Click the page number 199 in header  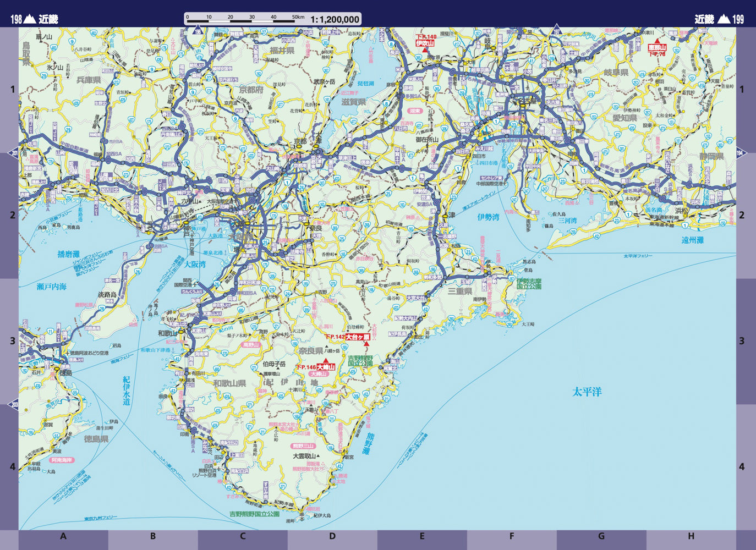coord(738,19)
